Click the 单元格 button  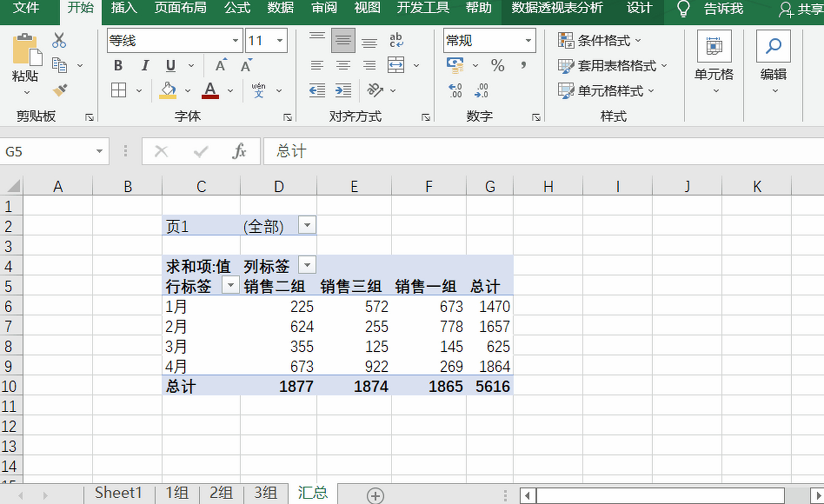(x=714, y=63)
